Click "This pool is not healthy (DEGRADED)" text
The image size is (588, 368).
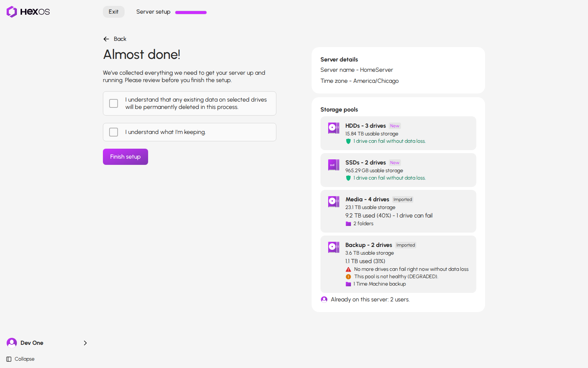[x=396, y=277]
